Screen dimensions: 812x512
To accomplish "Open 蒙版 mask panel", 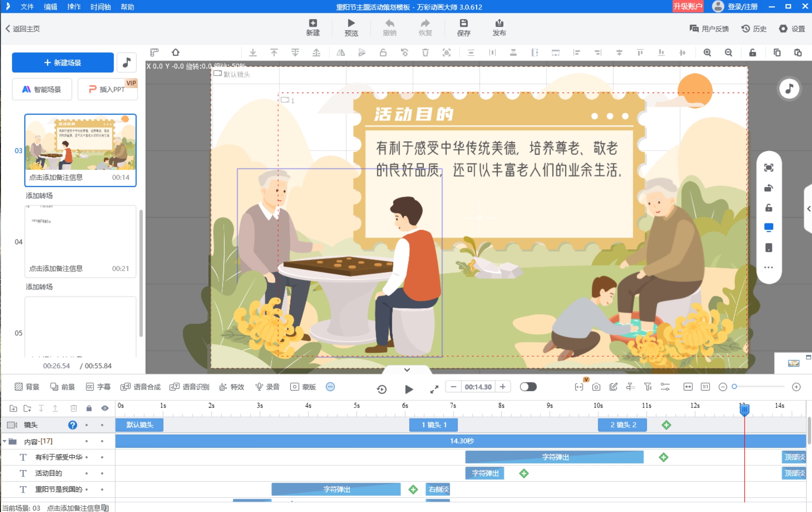I will 303,387.
